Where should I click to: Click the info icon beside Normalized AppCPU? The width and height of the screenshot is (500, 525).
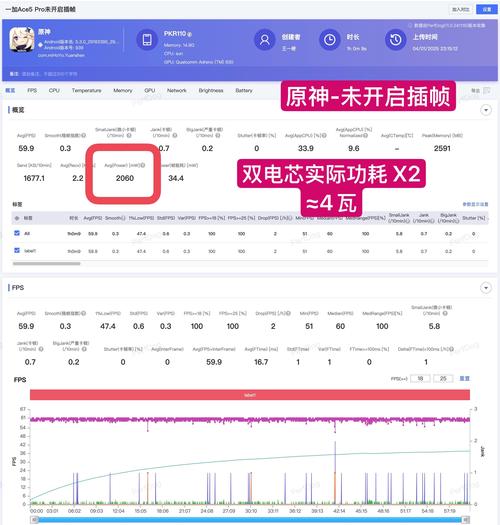[x=366, y=136]
